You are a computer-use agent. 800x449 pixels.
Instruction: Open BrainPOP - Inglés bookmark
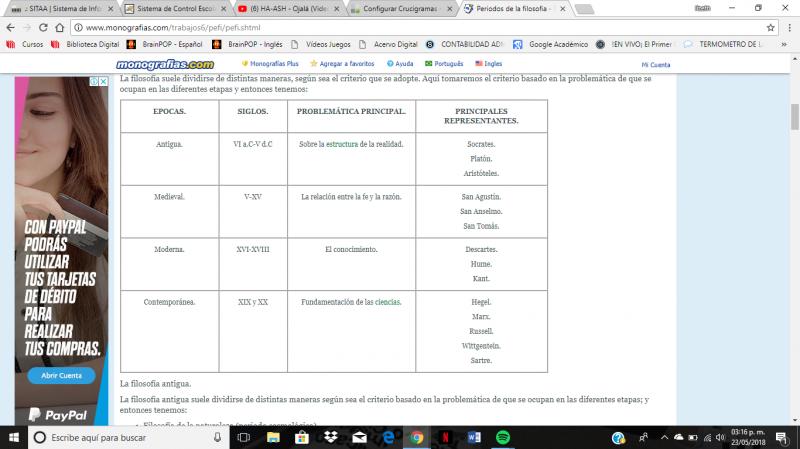point(248,44)
